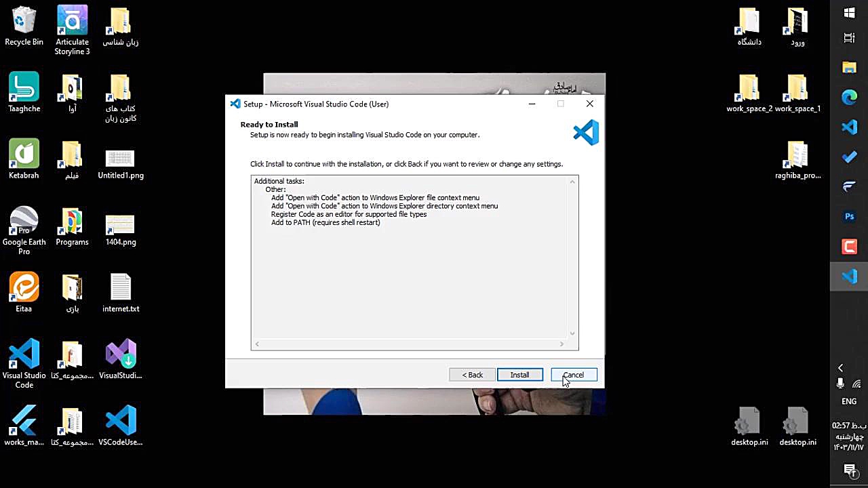Viewport: 868px width, 488px height.
Task: Select the Eitaa desktop icon
Action: tap(24, 293)
